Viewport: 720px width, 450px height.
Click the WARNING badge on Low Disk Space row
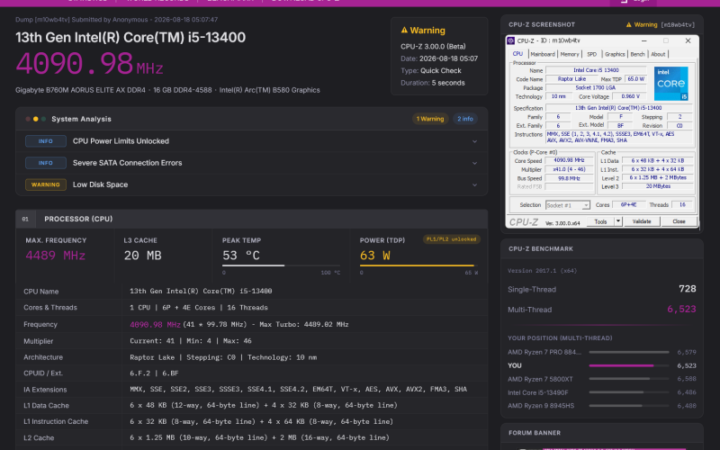pyautogui.click(x=45, y=185)
